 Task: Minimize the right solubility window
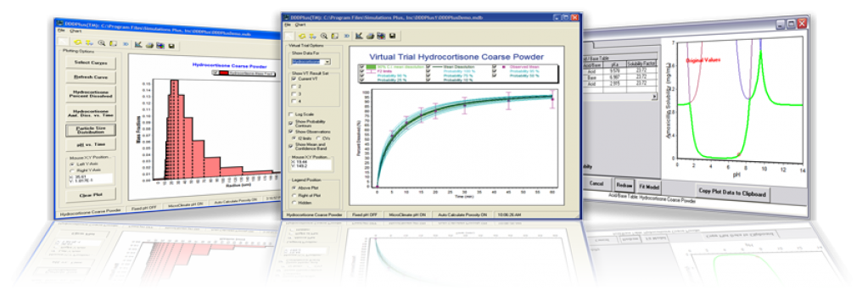click(781, 25)
